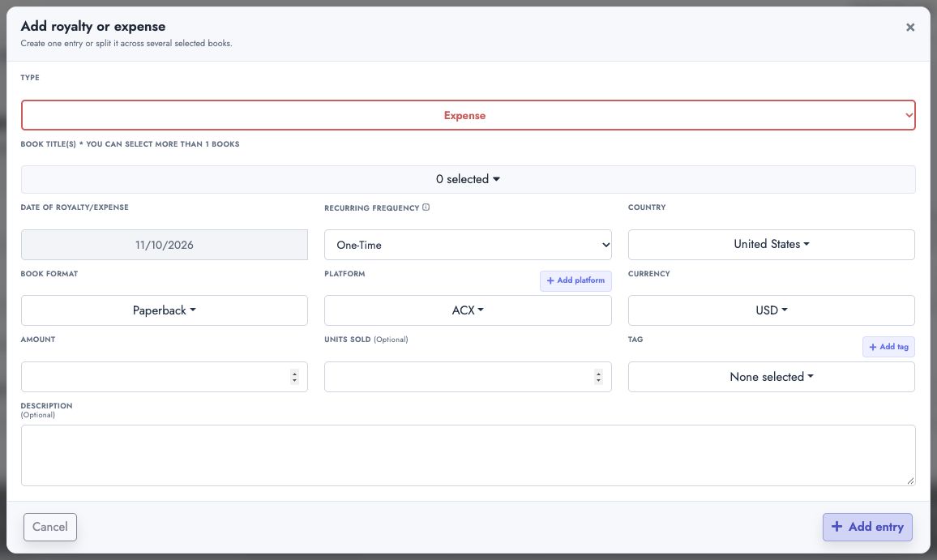
Task: Close the Add royalty or expense dialog
Action: 909,28
